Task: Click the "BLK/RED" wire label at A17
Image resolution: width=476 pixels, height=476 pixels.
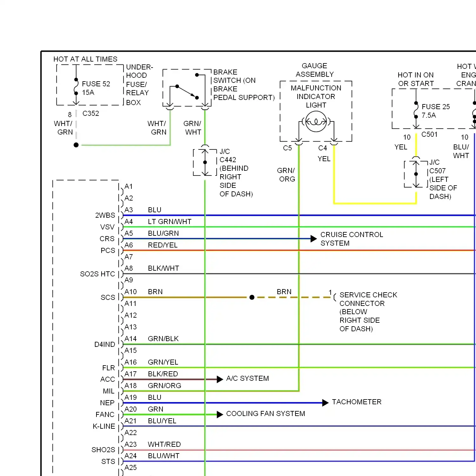Action: pos(163,374)
